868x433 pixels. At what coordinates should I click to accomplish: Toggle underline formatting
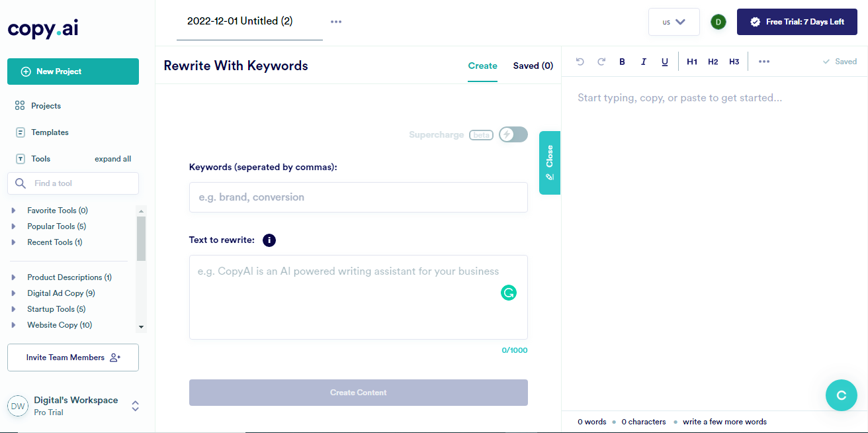coord(665,62)
